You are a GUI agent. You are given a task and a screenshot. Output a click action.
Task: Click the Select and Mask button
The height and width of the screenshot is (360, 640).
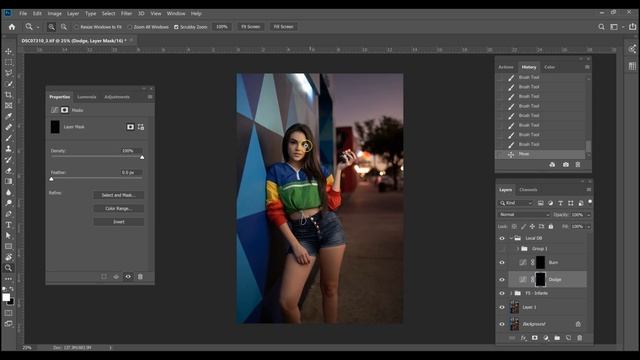(x=118, y=195)
